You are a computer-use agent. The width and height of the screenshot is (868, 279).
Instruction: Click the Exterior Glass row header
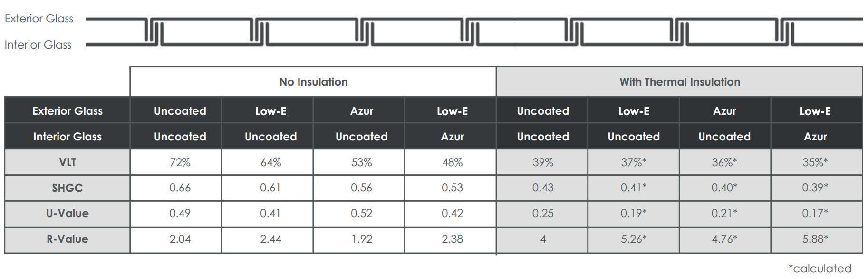pos(68,111)
